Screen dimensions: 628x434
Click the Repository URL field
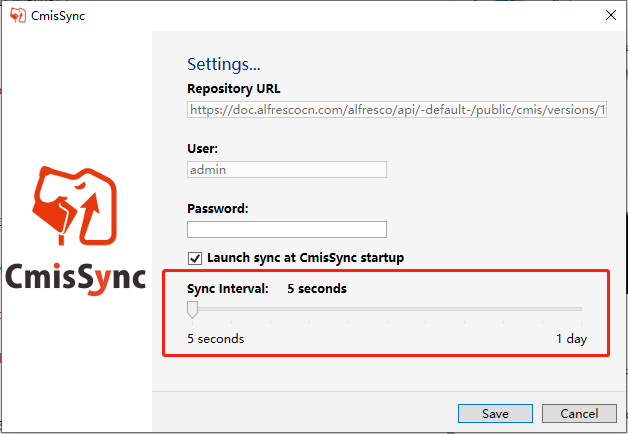point(397,109)
